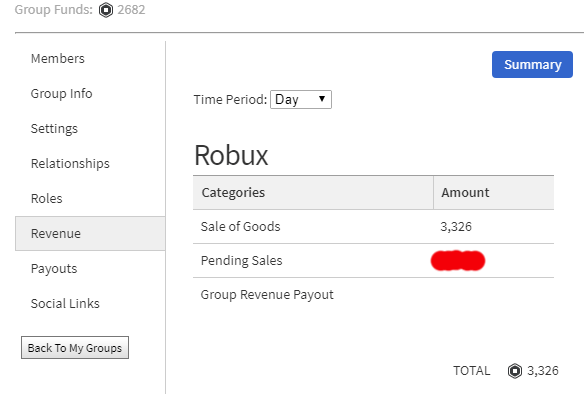Click the Amount column header
Screen dimensions: 584x394
pos(494,193)
